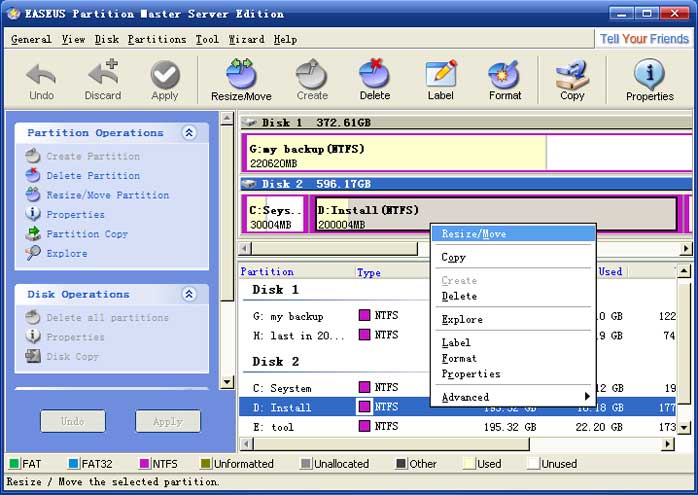Click Disk Operations Properties info icon

click(x=33, y=337)
